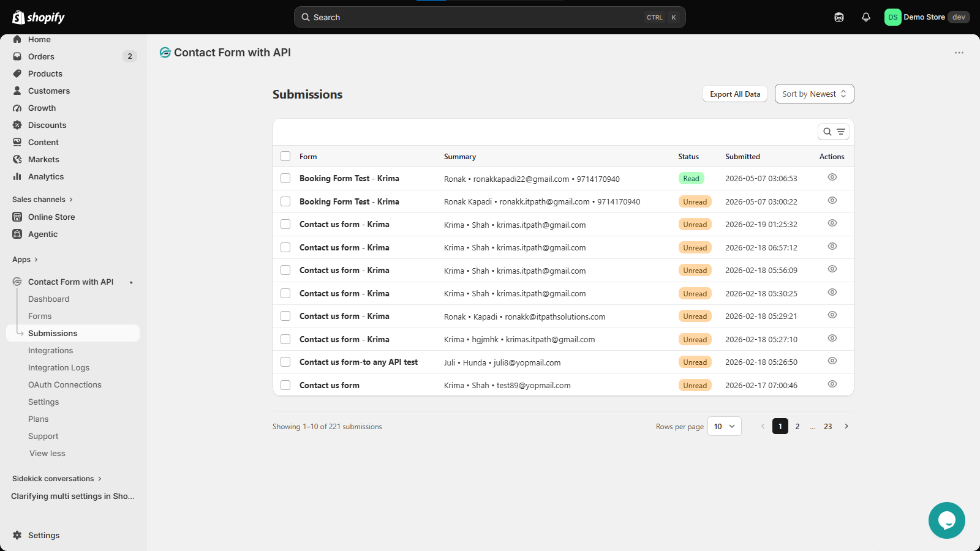Go to next page of submissions
980x551 pixels.
(x=846, y=426)
